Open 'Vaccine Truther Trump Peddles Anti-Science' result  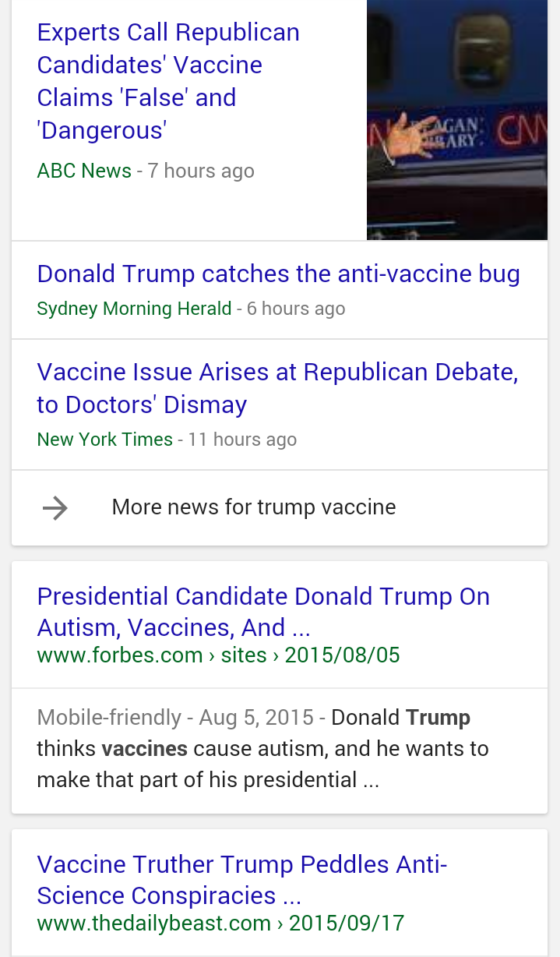[x=241, y=880]
